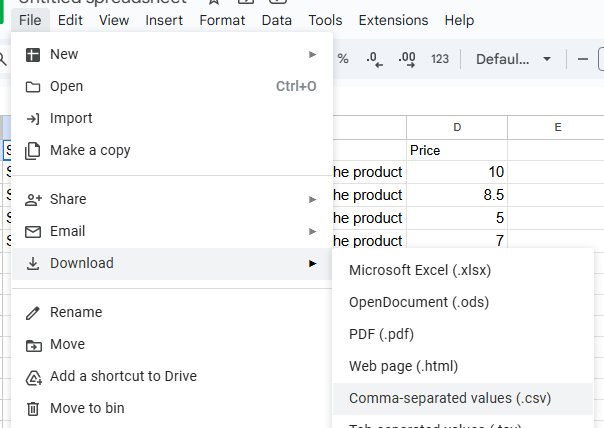Screen dimensions: 604x428
Task: Open the Extensions menu
Action: pyautogui.click(x=393, y=20)
